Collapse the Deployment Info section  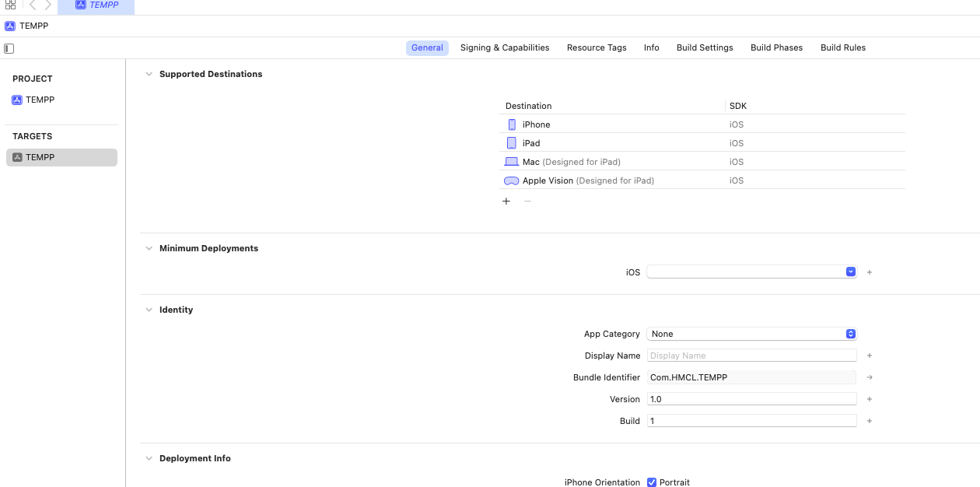pos(149,458)
